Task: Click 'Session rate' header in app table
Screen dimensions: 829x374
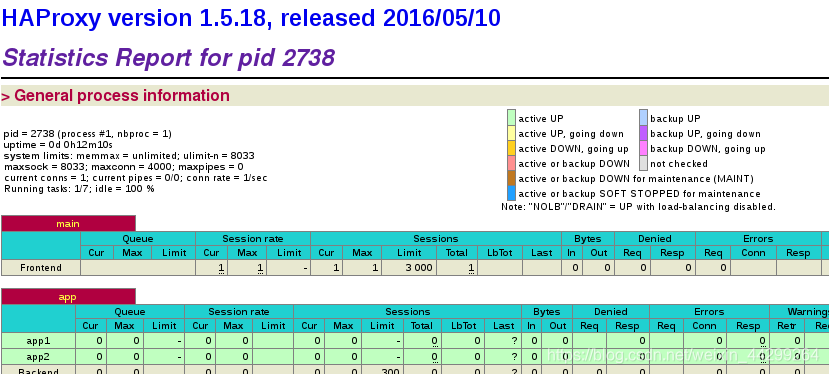Action: coord(239,312)
